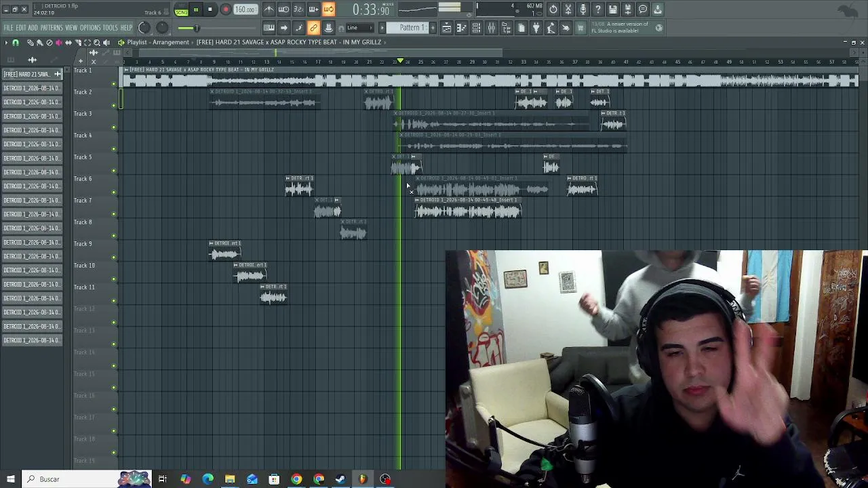Open the HELP menu
Image resolution: width=868 pixels, height=488 pixels.
pos(127,28)
